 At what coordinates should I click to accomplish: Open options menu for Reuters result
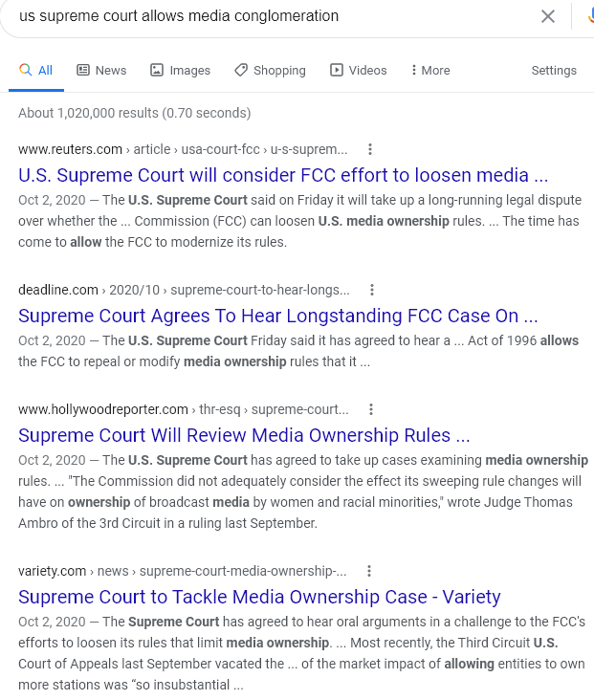coord(370,149)
